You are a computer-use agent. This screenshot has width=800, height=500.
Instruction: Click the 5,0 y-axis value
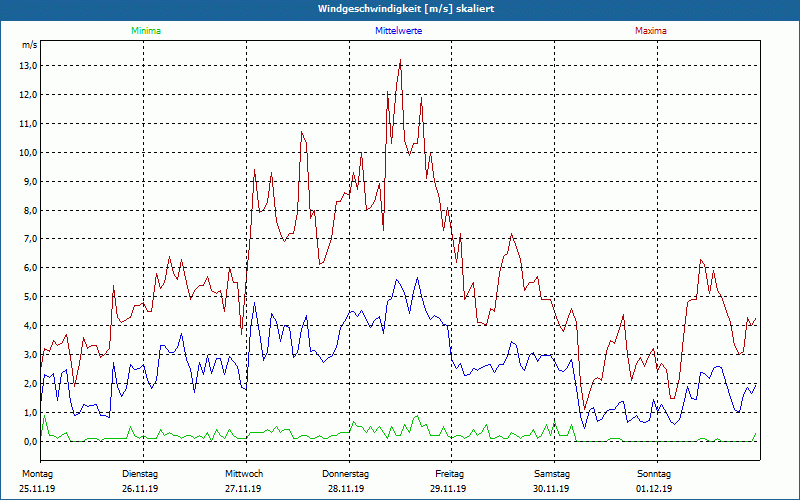(x=30, y=297)
